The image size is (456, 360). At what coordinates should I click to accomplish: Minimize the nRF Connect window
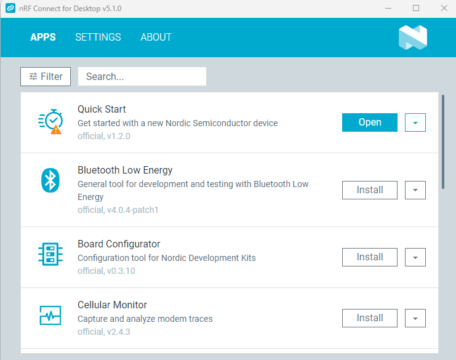point(388,8)
